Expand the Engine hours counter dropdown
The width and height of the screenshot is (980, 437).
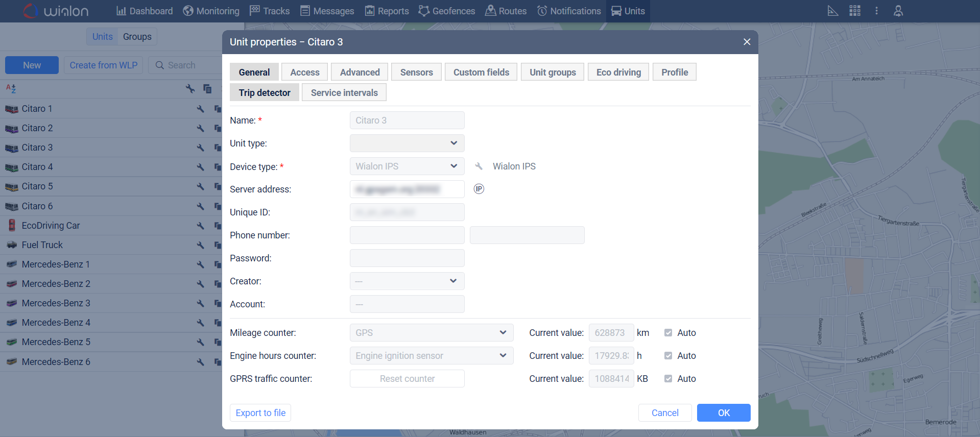(431, 356)
